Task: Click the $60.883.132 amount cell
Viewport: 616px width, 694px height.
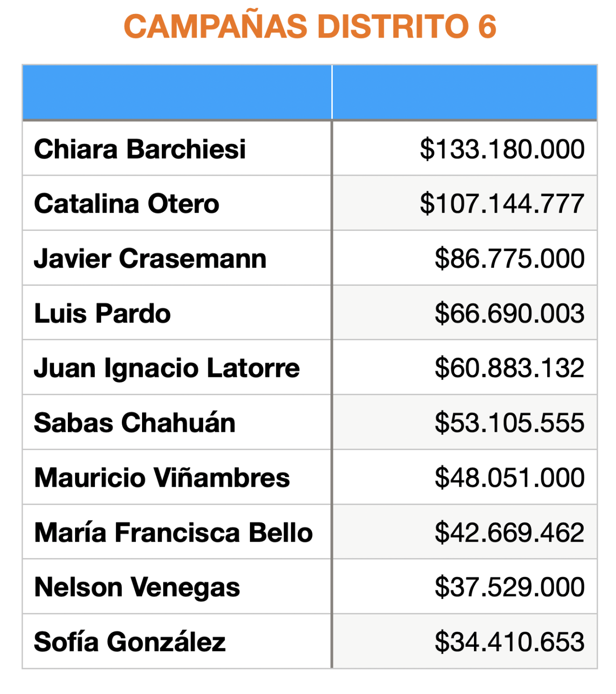Action: (509, 368)
